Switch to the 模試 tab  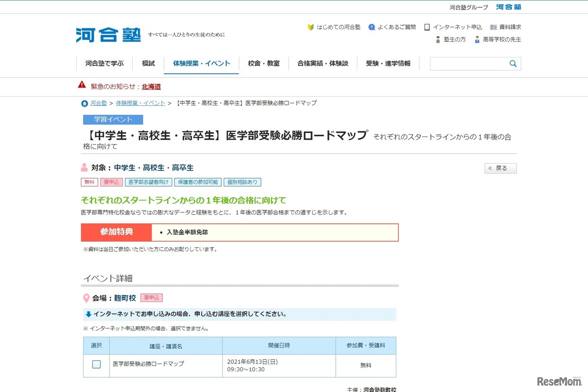click(x=148, y=64)
